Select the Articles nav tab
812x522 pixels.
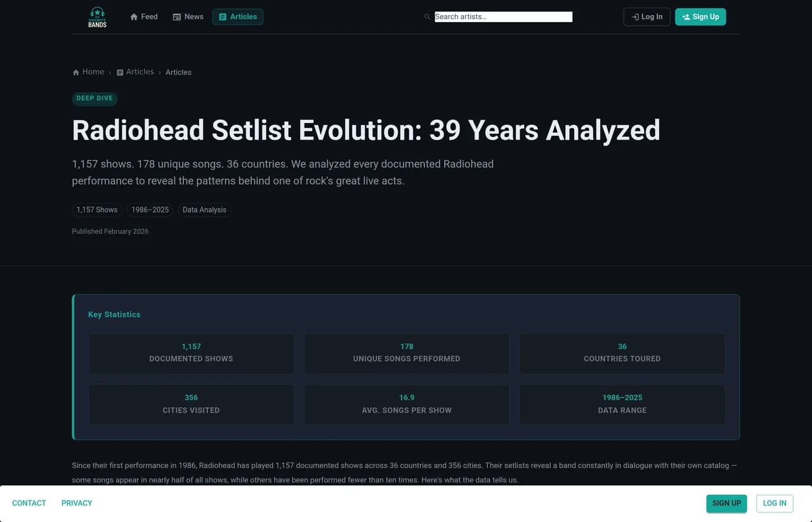238,17
